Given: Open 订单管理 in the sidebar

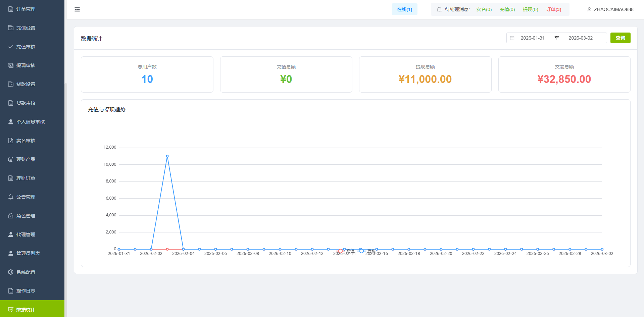Looking at the screenshot, I should tap(26, 9).
